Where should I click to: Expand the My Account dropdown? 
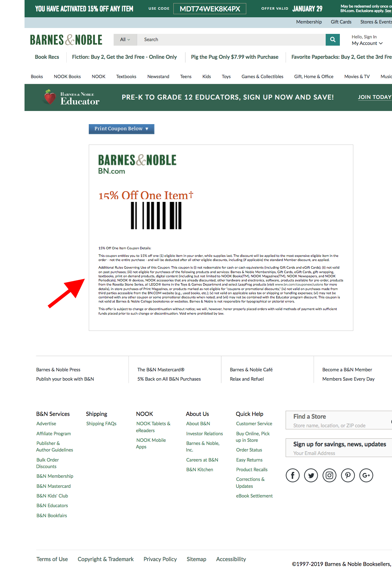(367, 44)
